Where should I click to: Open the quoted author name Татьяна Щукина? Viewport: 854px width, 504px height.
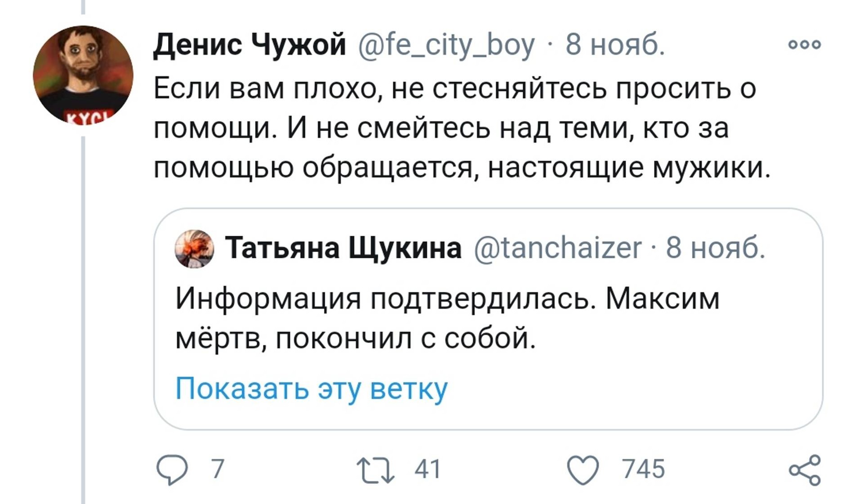pos(343,248)
